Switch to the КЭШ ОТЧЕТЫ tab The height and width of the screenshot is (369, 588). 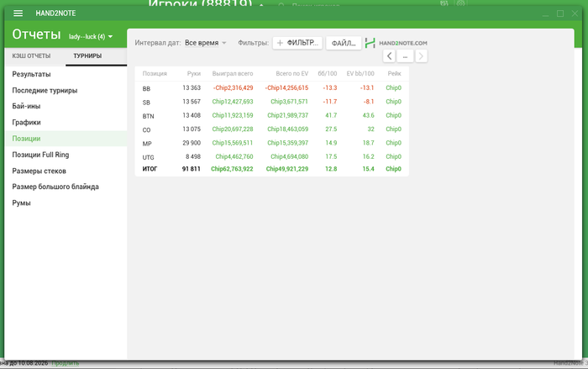[31, 56]
